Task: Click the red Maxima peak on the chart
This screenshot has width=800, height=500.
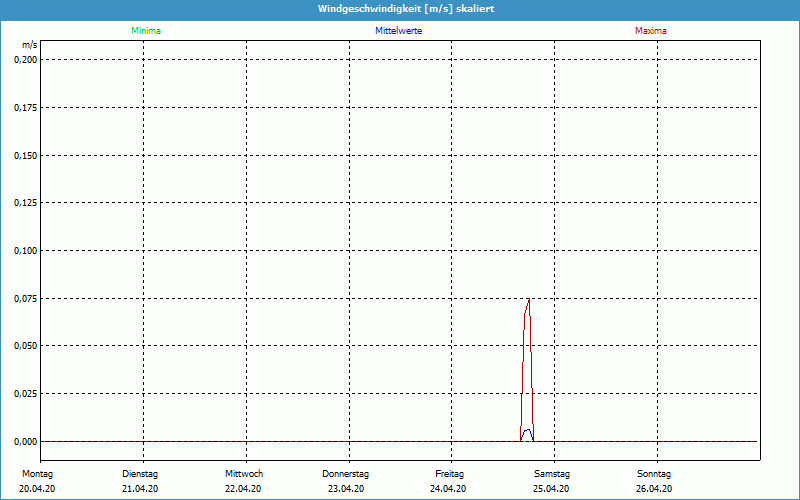Action: pos(528,302)
